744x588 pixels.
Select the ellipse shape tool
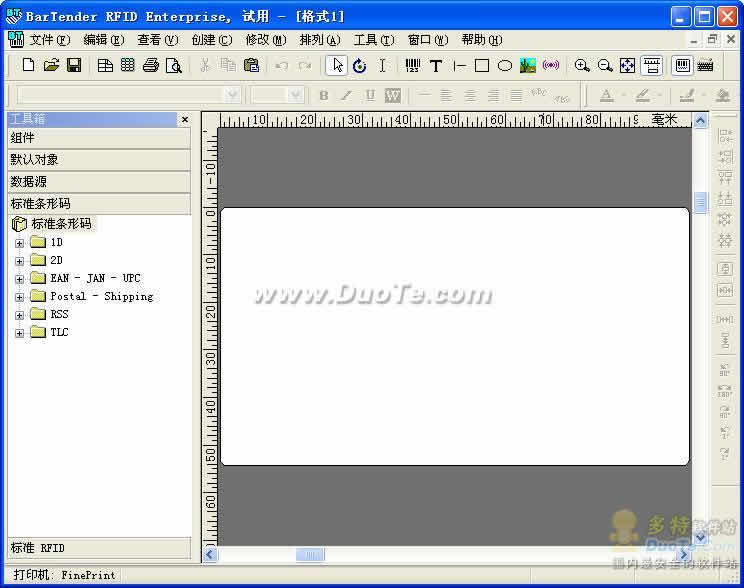[505, 66]
